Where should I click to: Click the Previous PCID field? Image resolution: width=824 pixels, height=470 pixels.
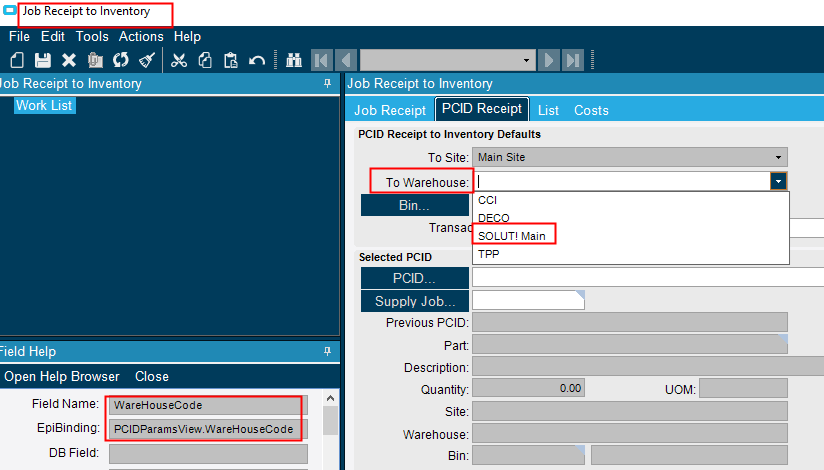(x=630, y=322)
